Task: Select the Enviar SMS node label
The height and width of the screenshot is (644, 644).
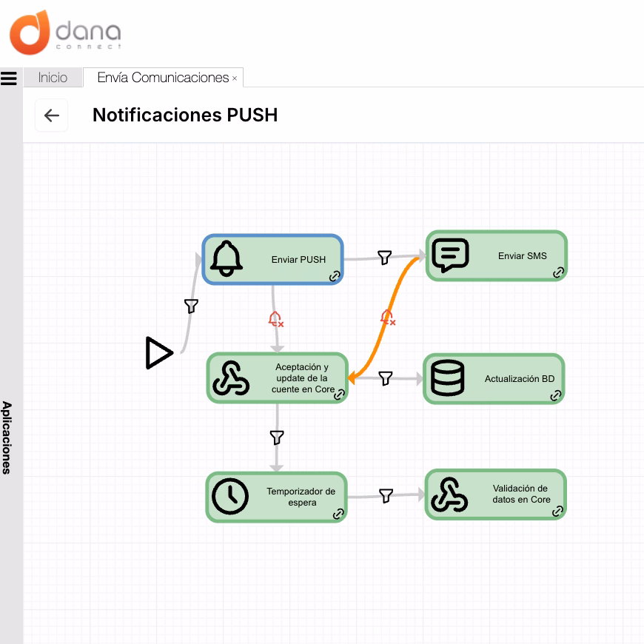Action: [523, 256]
